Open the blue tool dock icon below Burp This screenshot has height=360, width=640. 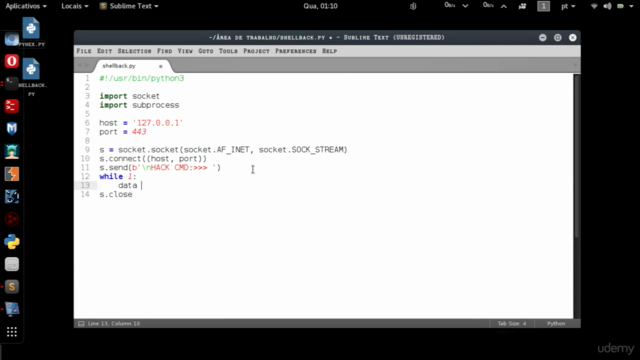click(x=12, y=197)
